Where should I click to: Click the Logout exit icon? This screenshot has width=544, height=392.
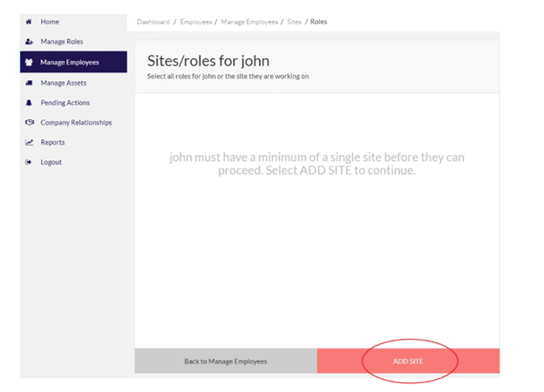click(x=29, y=162)
